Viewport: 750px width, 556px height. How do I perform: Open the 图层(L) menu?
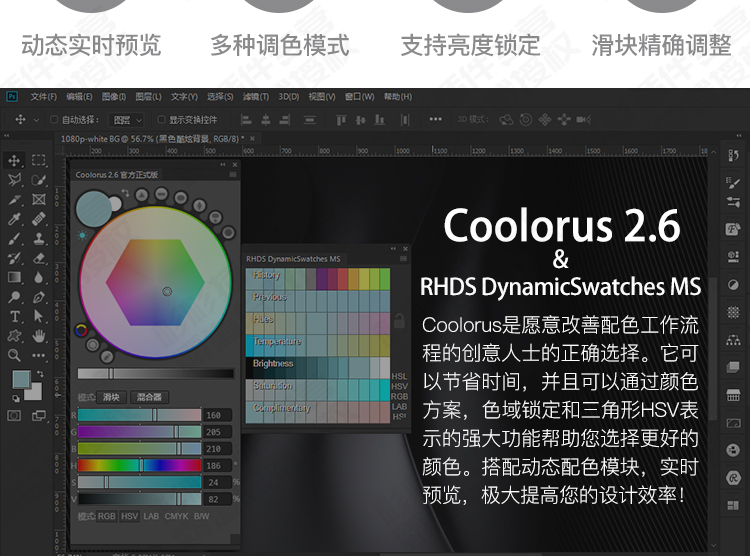pyautogui.click(x=148, y=97)
